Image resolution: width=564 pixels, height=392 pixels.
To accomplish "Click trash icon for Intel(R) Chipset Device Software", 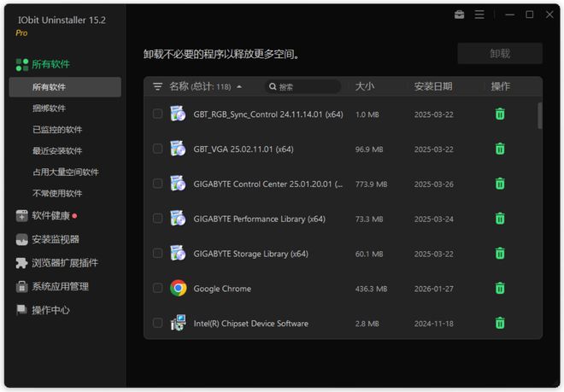I will tap(500, 324).
